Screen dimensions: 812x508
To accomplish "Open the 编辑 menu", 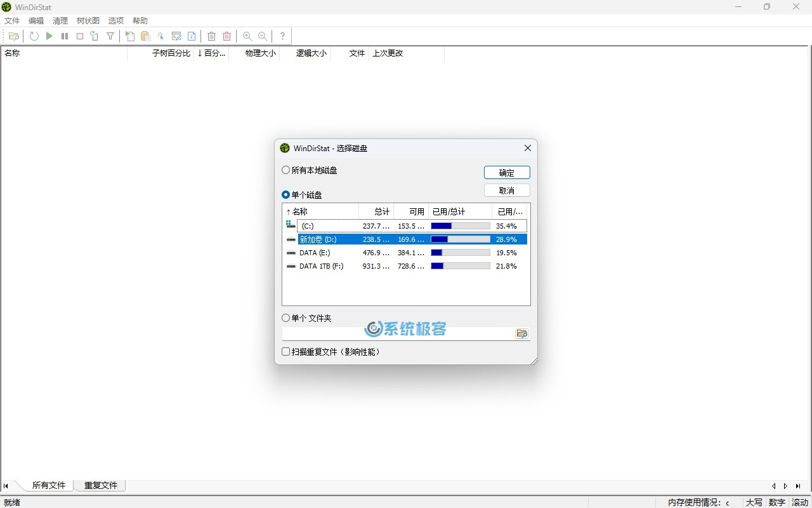I will pyautogui.click(x=36, y=20).
